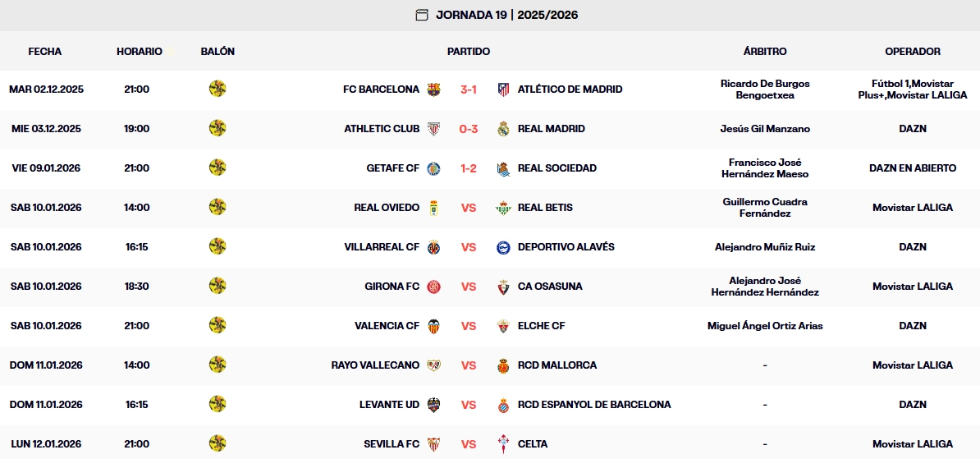Viewport: 980px width, 459px height.
Task: Click VS for Real Oviedo vs Real Betis
Action: click(x=469, y=208)
